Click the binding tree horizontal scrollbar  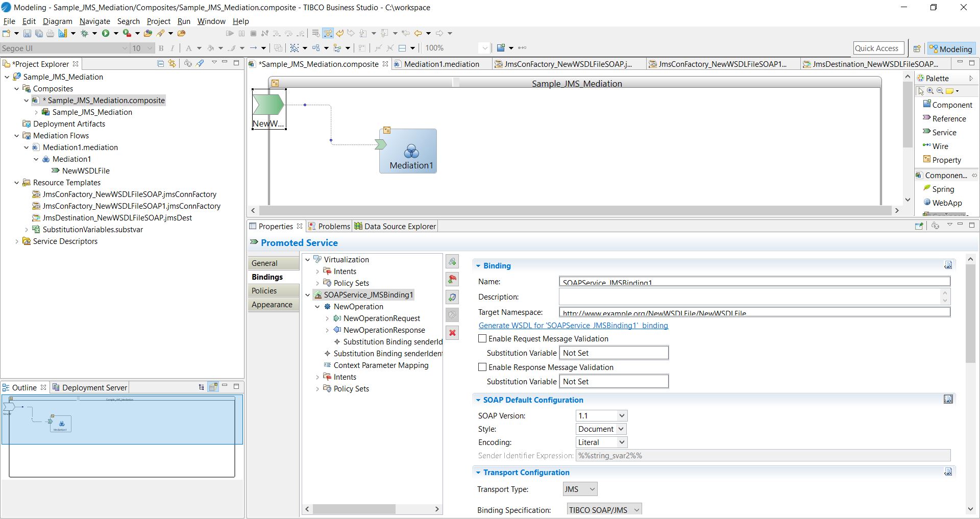click(x=354, y=509)
